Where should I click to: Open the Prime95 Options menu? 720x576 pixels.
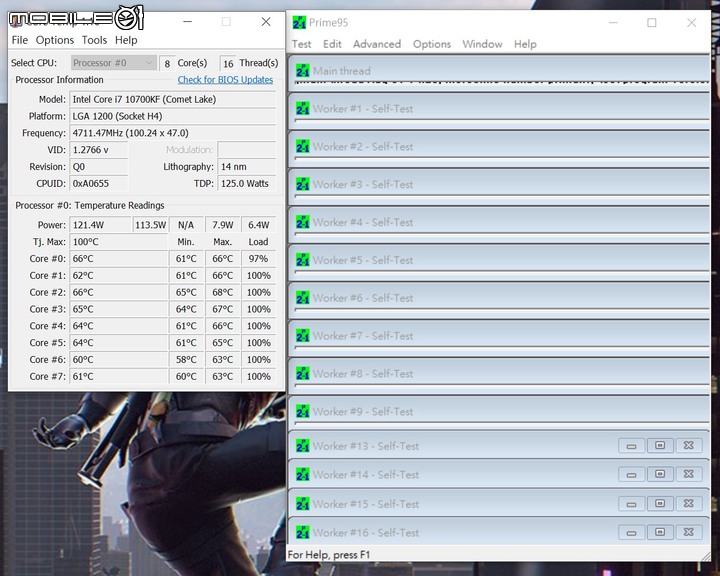click(x=432, y=44)
